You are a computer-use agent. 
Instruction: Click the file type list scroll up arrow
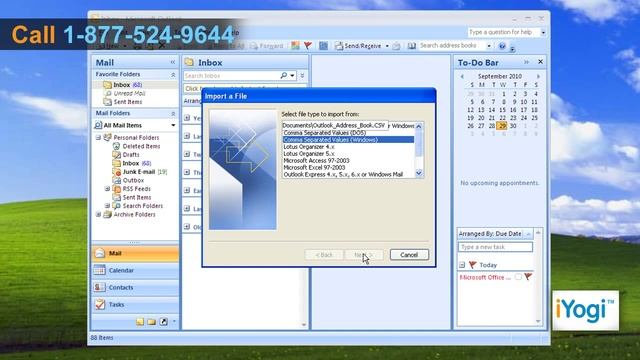pyautogui.click(x=419, y=127)
